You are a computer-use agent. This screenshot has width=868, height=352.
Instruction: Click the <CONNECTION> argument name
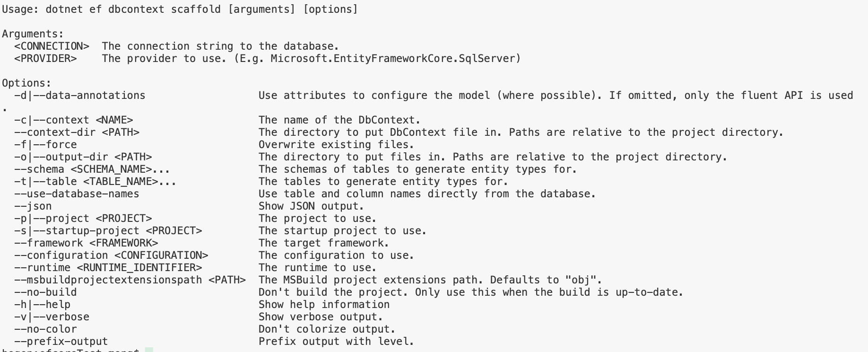coord(52,46)
